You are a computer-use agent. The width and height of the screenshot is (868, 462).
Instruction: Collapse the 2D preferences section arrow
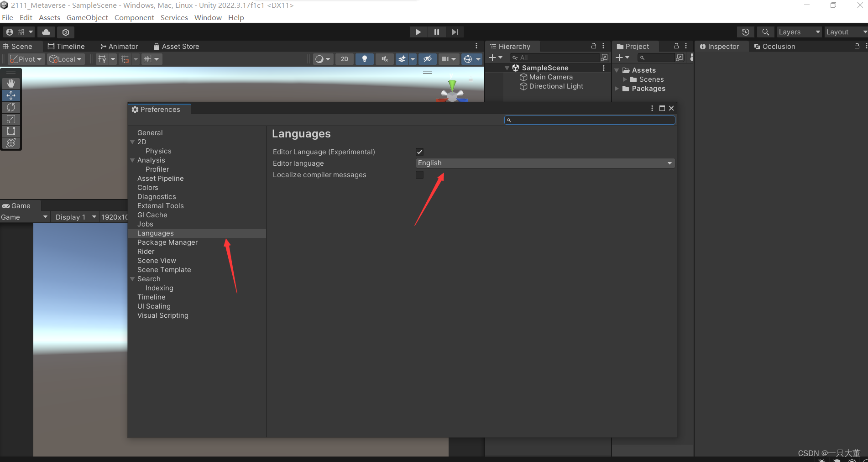(132, 142)
